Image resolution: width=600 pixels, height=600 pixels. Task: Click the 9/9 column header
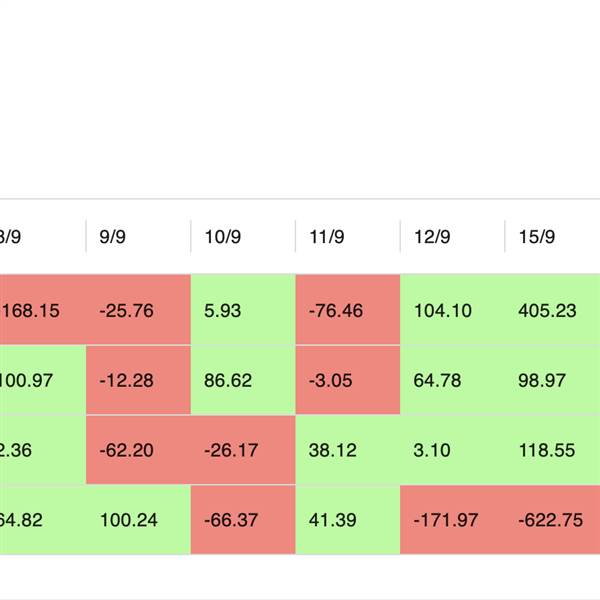point(113,237)
